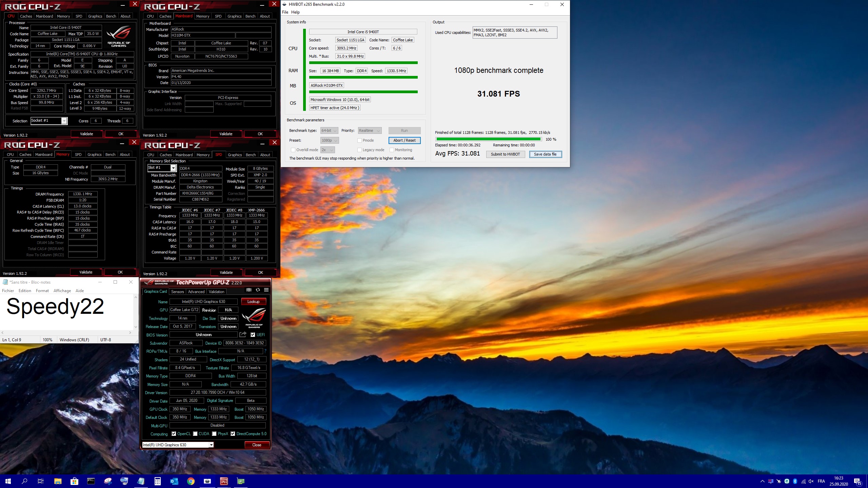Launch Microsoft Store from the taskbar
Image resolution: width=868 pixels, height=488 pixels.
[x=74, y=481]
